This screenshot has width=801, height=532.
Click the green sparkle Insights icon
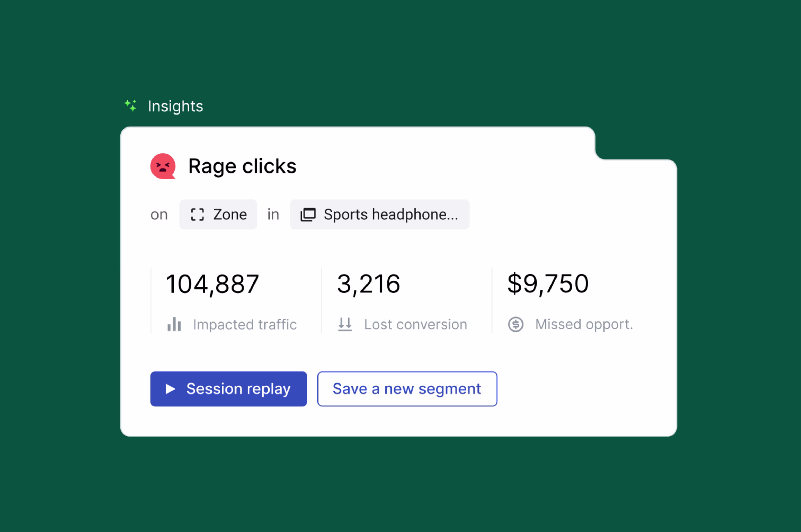130,106
